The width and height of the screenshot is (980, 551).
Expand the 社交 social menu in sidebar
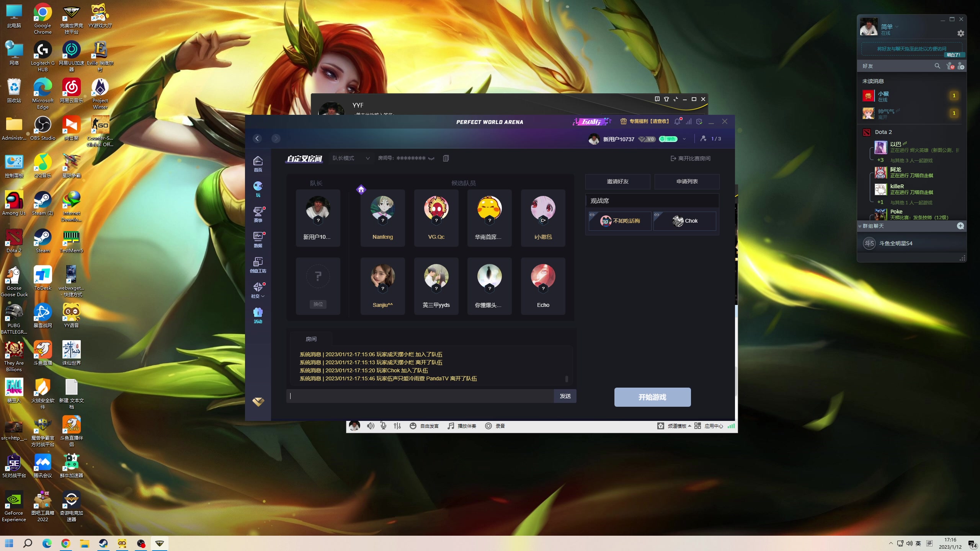[258, 290]
